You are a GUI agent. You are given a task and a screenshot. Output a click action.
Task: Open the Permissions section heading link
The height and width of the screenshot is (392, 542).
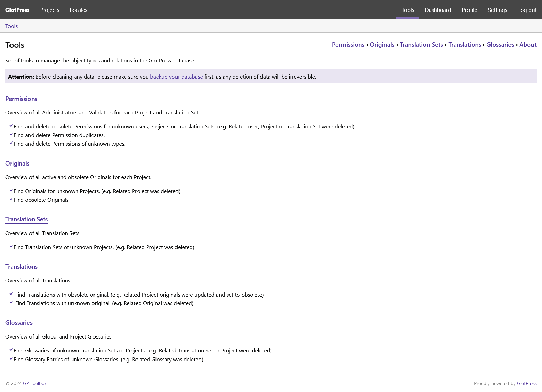point(21,99)
